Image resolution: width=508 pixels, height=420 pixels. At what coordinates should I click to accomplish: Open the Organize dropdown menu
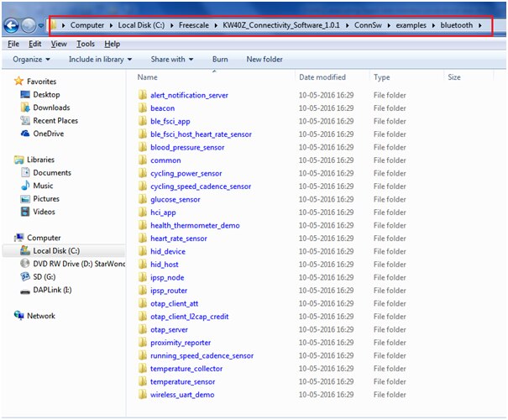click(31, 60)
